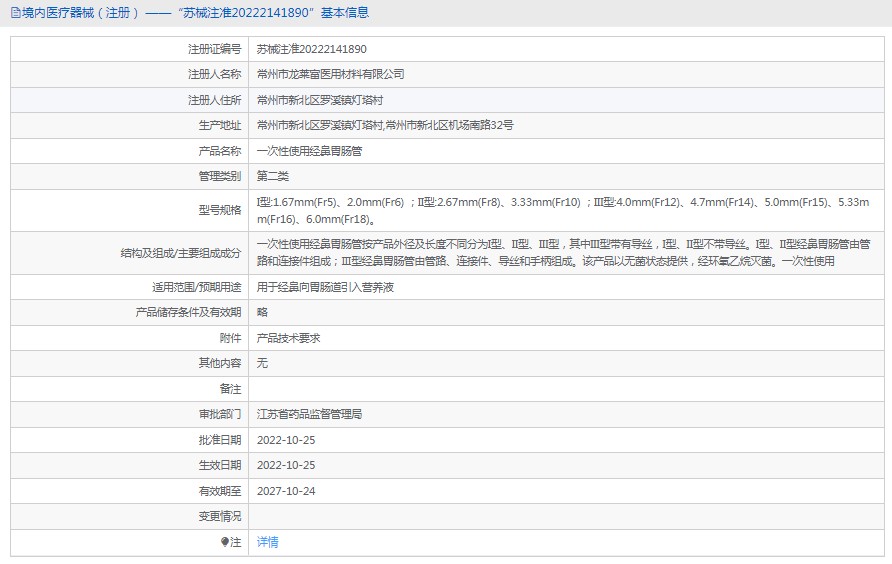Click the 型号规格 row label

(220, 210)
